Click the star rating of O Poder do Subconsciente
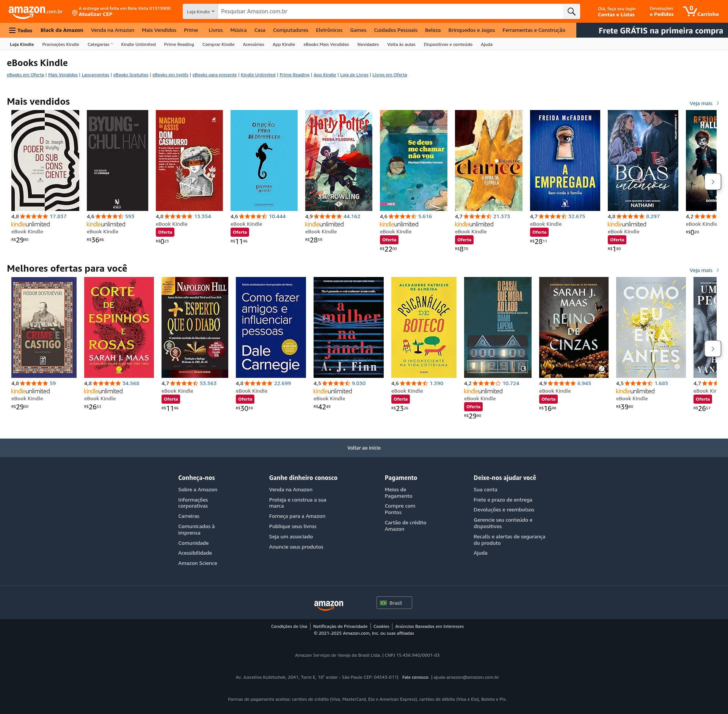This screenshot has width=728, height=714. point(34,216)
